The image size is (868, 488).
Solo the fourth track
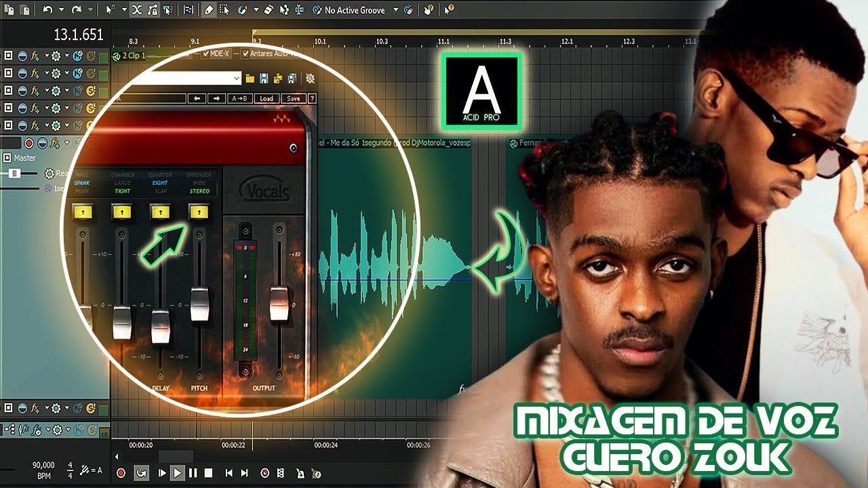[x=90, y=108]
